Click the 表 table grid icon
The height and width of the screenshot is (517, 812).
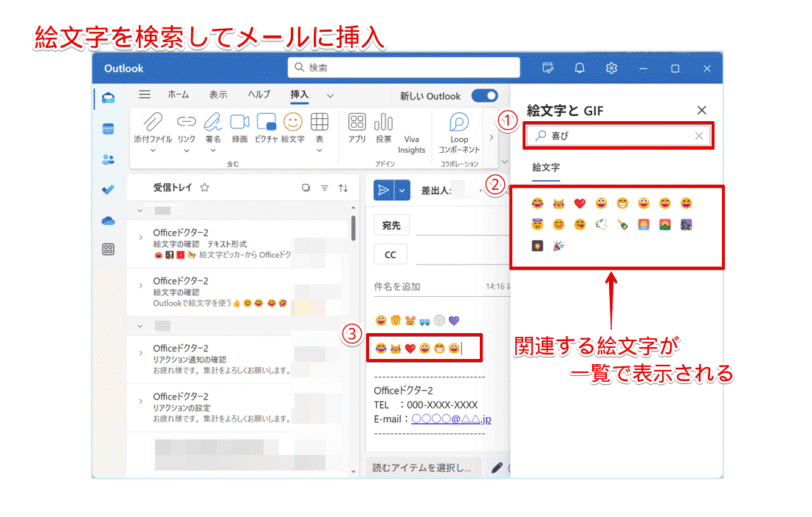tap(320, 122)
